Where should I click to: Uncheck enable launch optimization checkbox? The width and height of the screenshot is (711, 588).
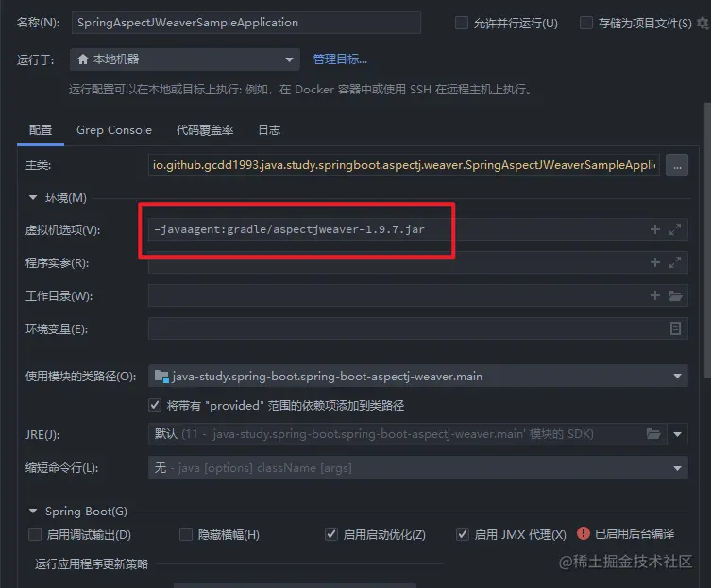point(331,534)
